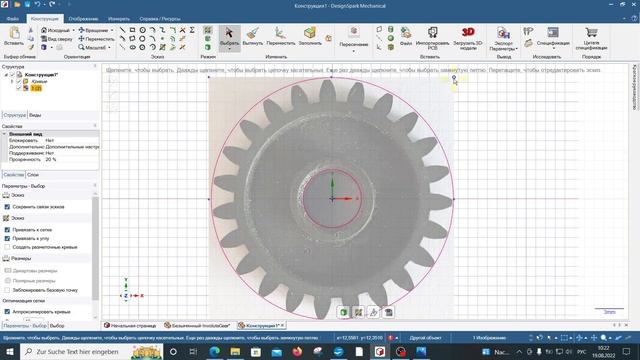This screenshot has width=640, height=360.
Task: Select the Rectangle sketch tool
Action: pyautogui.click(x=132, y=30)
